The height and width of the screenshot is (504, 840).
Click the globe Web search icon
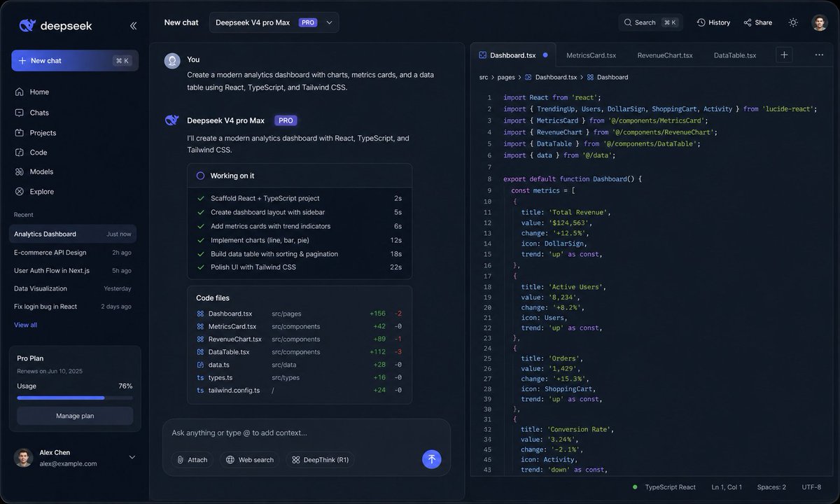click(x=230, y=460)
